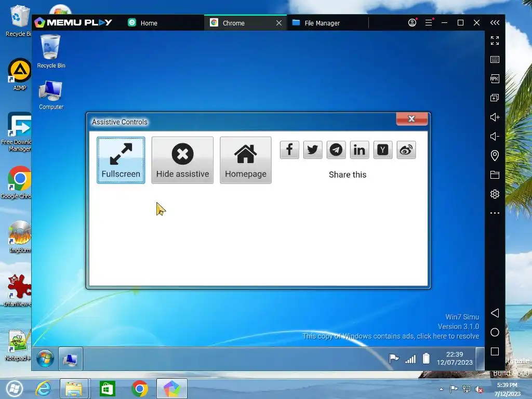Click the 22:39 clock in Win7 Simu
The image size is (532, 399).
[x=454, y=358]
